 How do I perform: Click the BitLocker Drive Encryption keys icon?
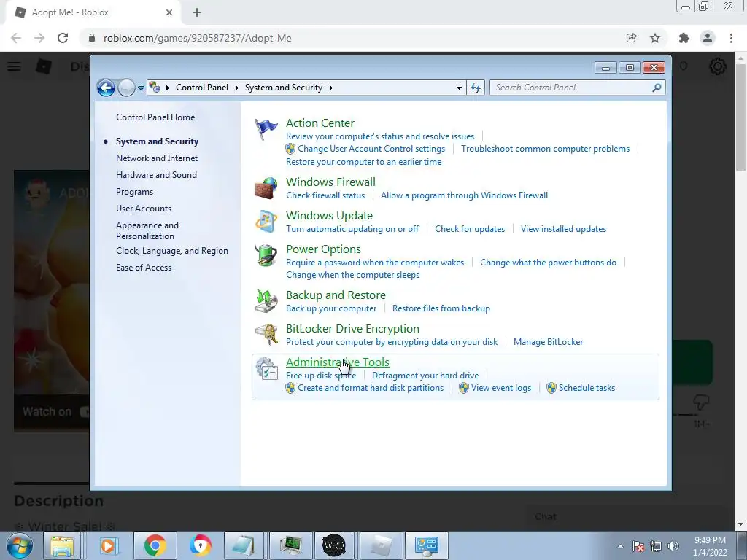coord(266,334)
